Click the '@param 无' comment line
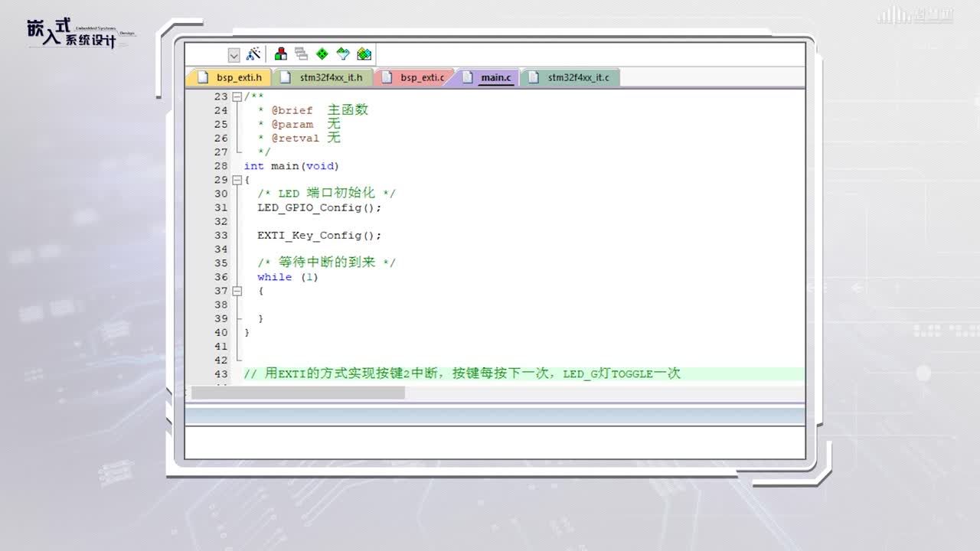Screen dimensions: 980x551 (x=299, y=124)
